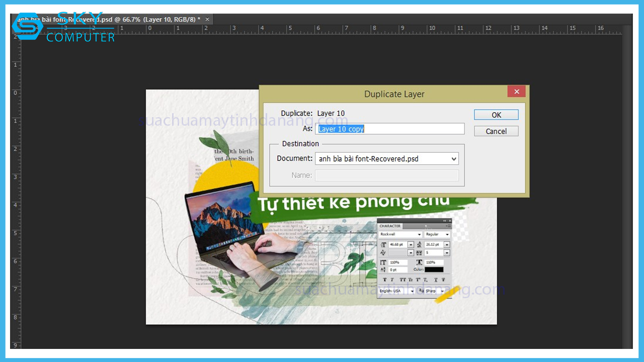Screen dimensions: 644x362
Task: Select the font-Recovered.psd document tab
Action: [108, 19]
